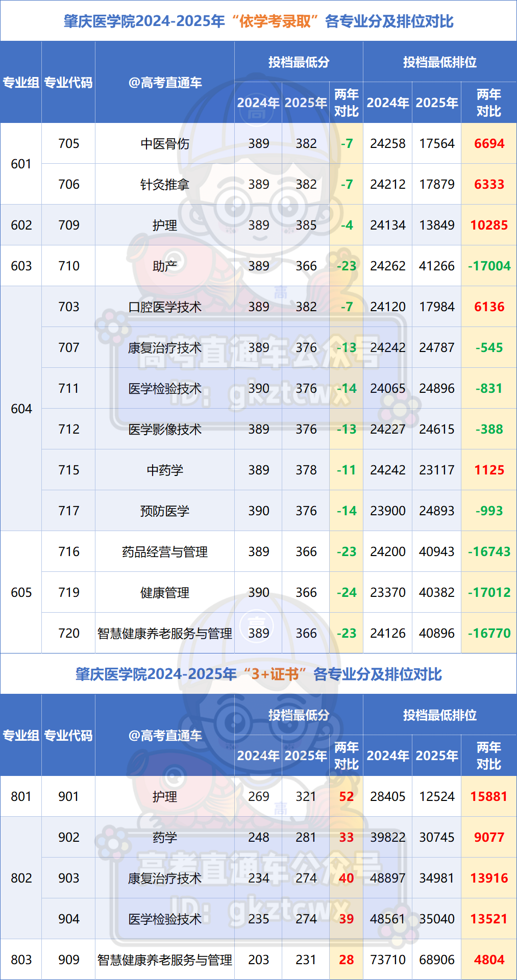This screenshot has width=517, height=980.
Task: Click rank difference value 6333
Action: point(489,184)
